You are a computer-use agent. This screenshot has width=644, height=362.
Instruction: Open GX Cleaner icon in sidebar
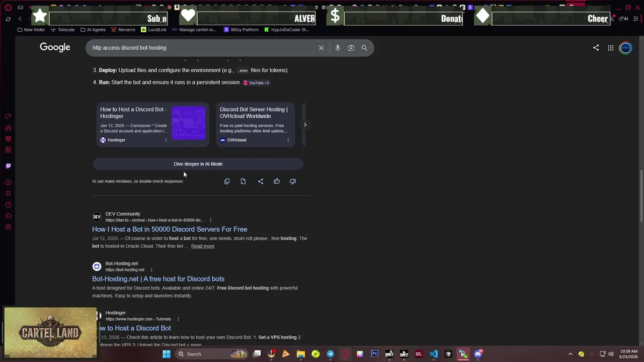(x=8, y=128)
